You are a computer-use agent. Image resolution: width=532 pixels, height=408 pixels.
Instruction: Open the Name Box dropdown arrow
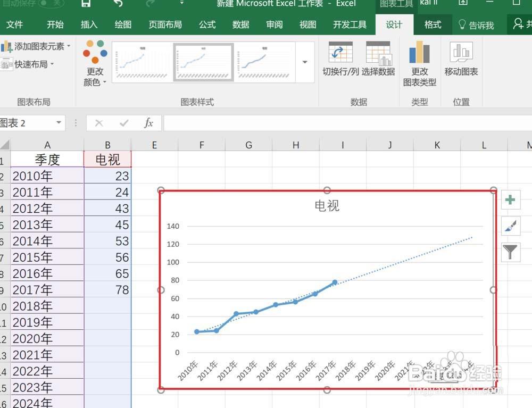pos(59,122)
